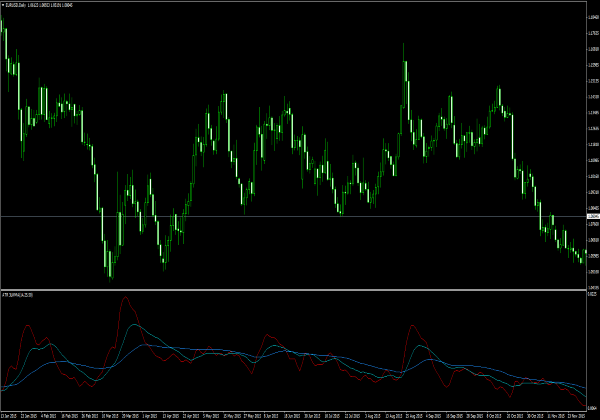This screenshot has height=420, width=600.
Task: Click the small triangle before the EURUSD title
Action: click(x=3, y=5)
